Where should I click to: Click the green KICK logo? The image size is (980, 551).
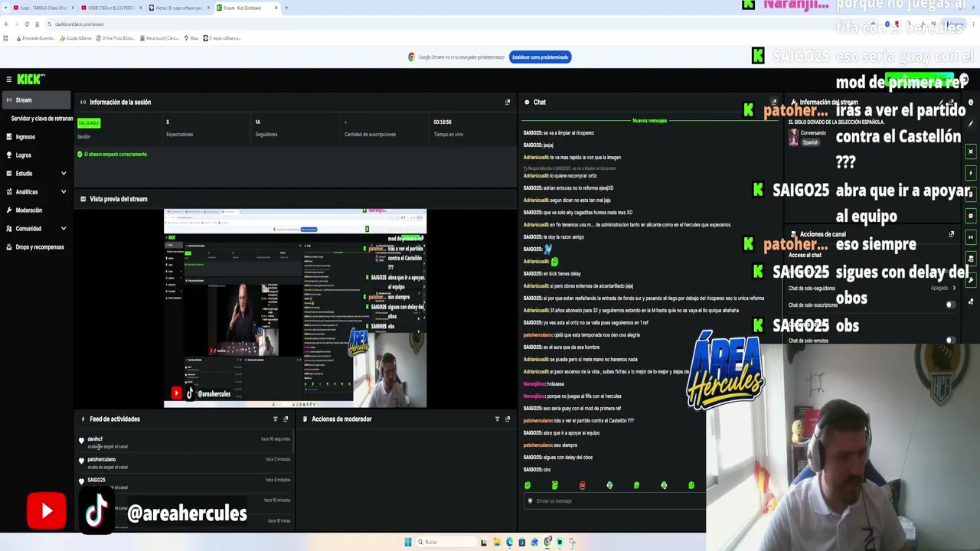(31, 79)
